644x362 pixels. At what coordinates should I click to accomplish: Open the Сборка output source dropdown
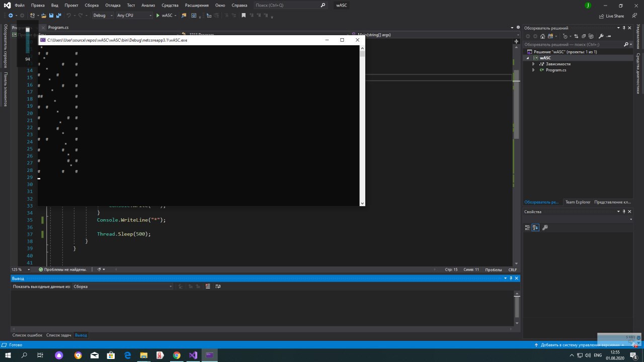coord(122,287)
